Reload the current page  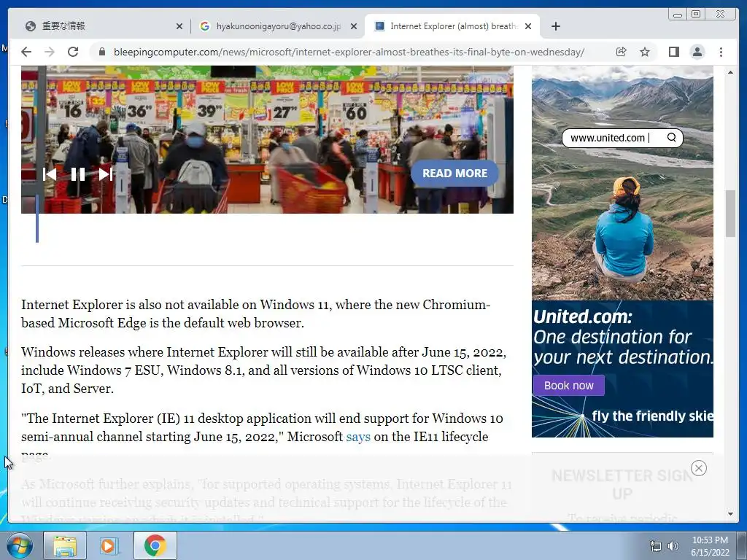(73, 52)
